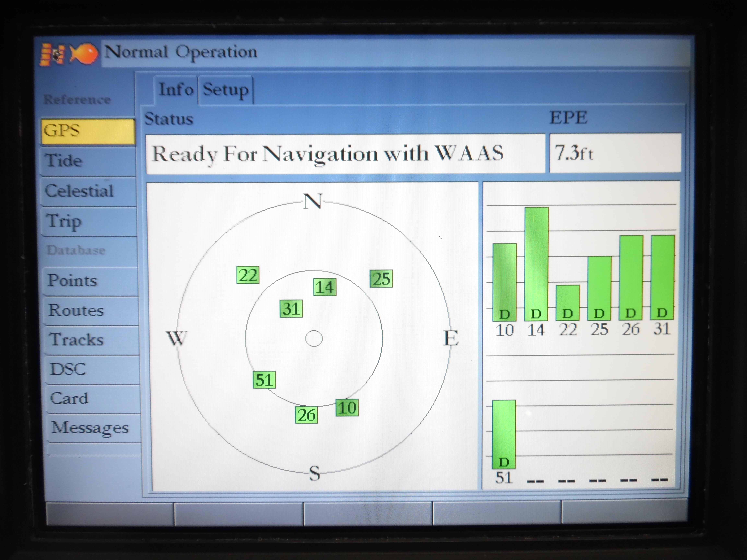
Task: Click the Reference section heading
Action: (77, 100)
